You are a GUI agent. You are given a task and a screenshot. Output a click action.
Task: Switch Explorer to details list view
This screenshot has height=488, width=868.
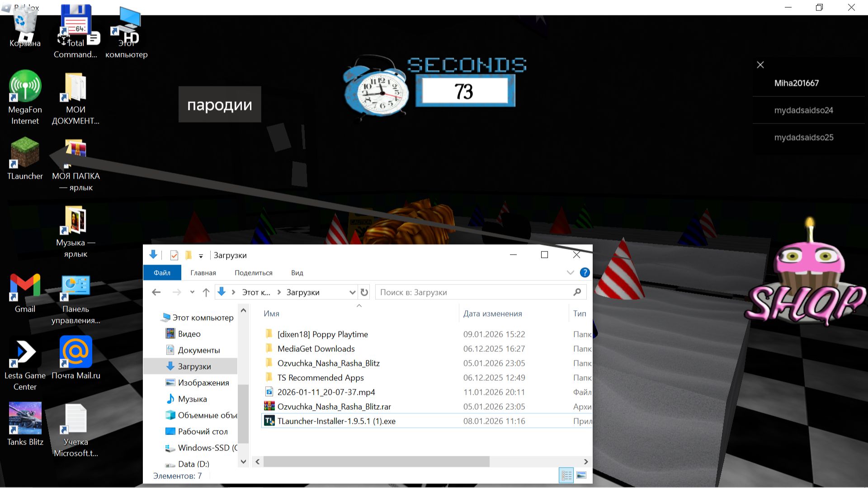click(566, 475)
